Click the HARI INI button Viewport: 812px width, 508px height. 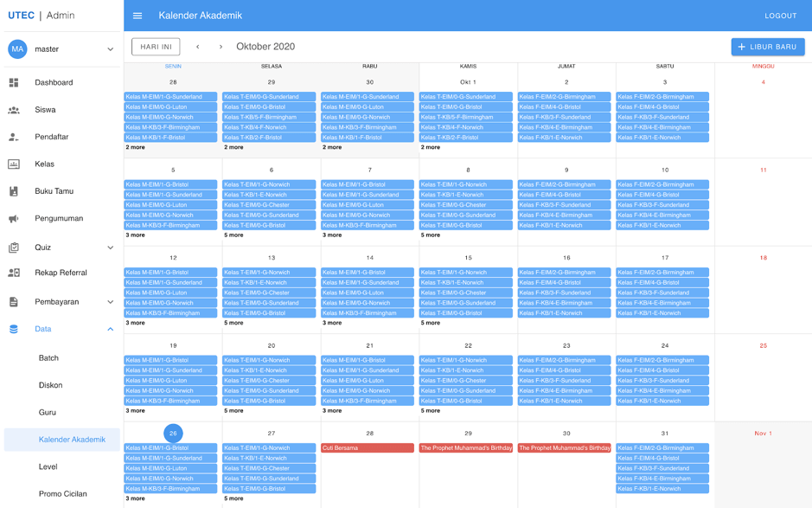coord(156,47)
